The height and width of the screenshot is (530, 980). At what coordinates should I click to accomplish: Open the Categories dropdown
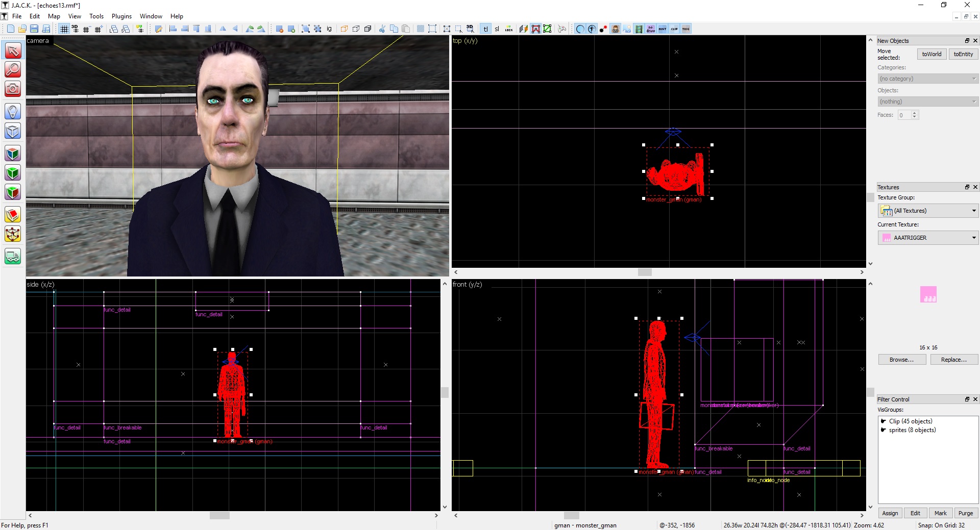(928, 79)
